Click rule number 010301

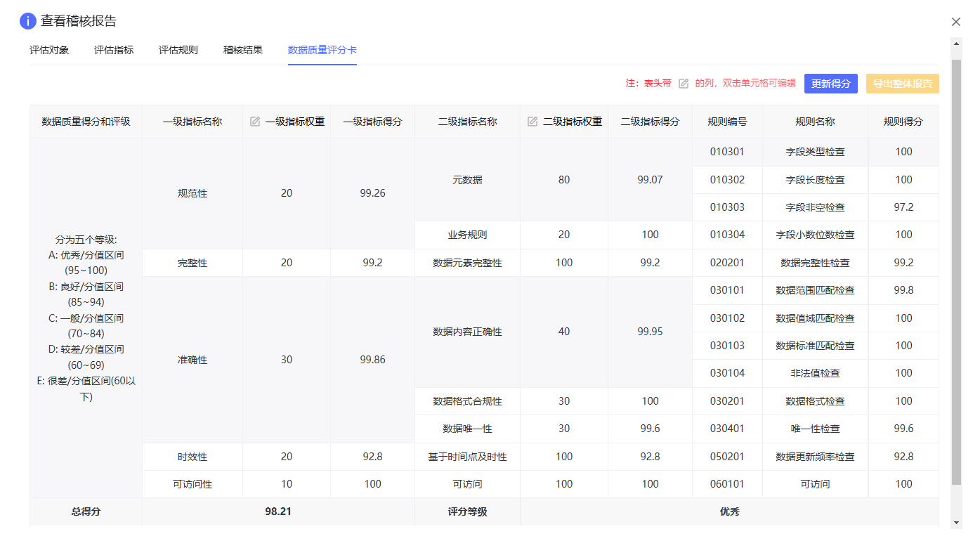click(x=727, y=152)
